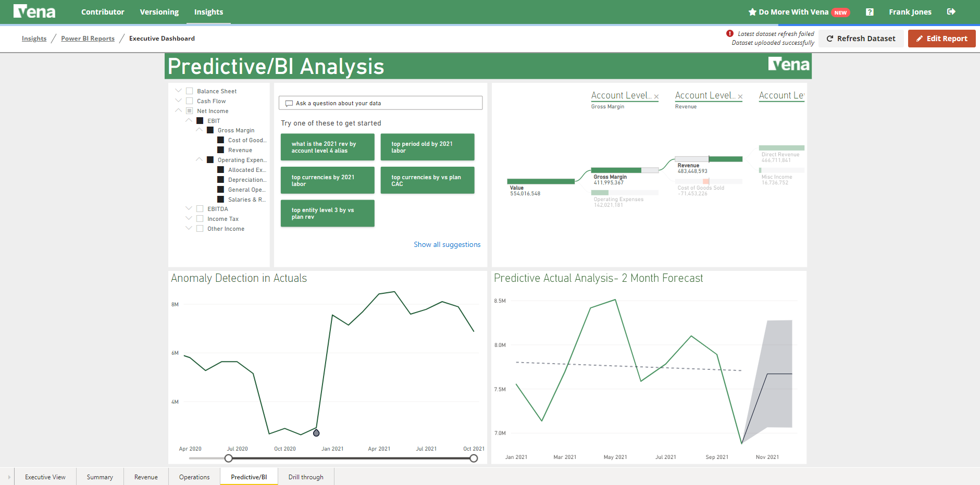Uncheck the Operating Expenses checkbox
Screen dimensions: 980x485
pyautogui.click(x=210, y=160)
